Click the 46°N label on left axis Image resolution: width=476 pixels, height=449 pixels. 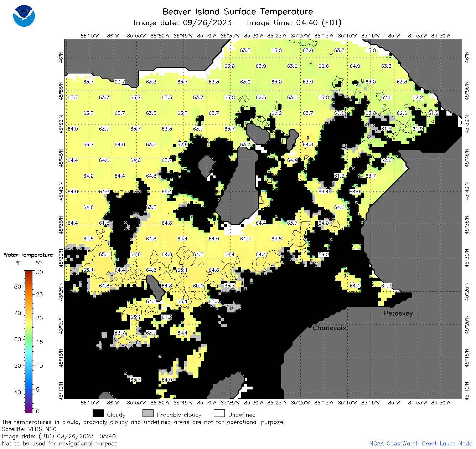[61, 57]
